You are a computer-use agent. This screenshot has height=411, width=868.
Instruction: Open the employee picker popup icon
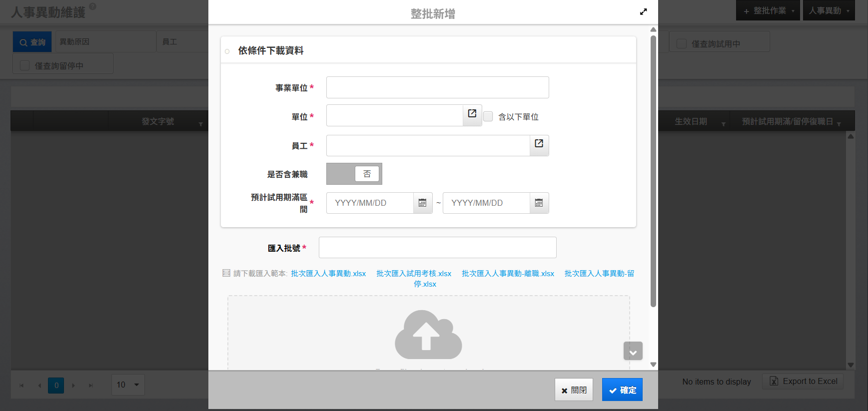click(x=539, y=144)
